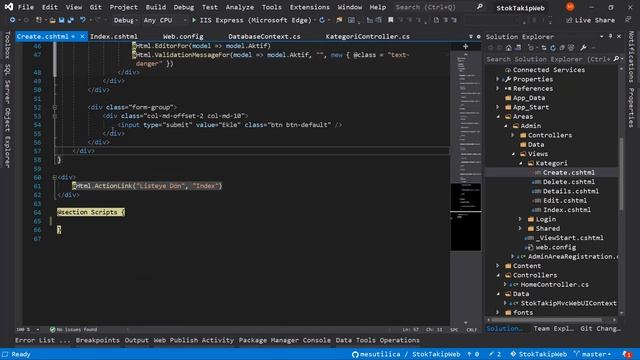The width and height of the screenshot is (640, 360).
Task: Start IIS Express with green play icon
Action: click(194, 20)
